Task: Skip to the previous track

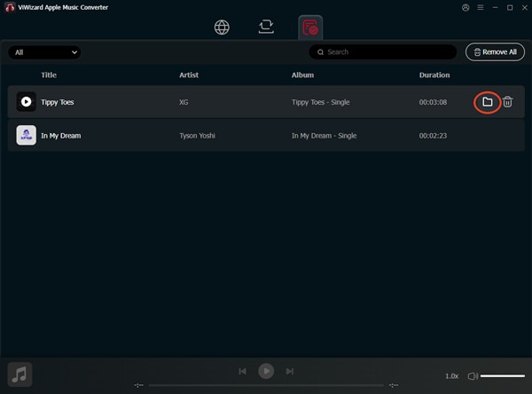Action: [242, 371]
